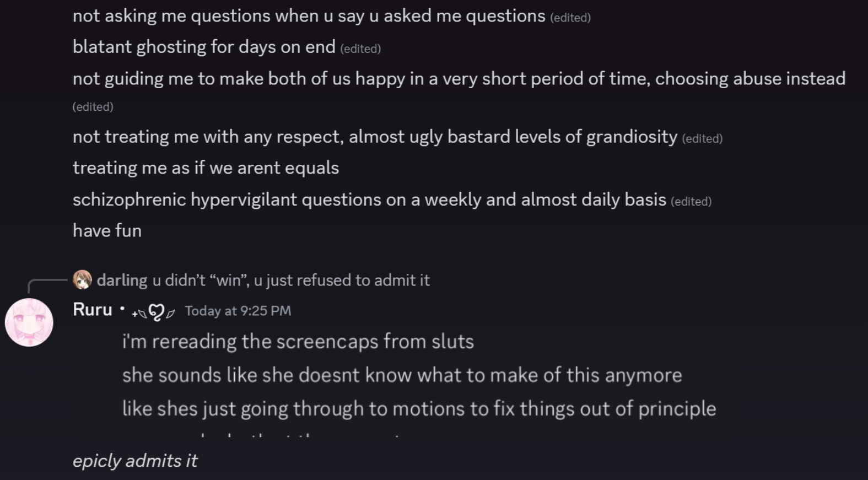Click the darling username in reply preview
Image resolution: width=868 pixels, height=480 pixels.
pos(122,281)
